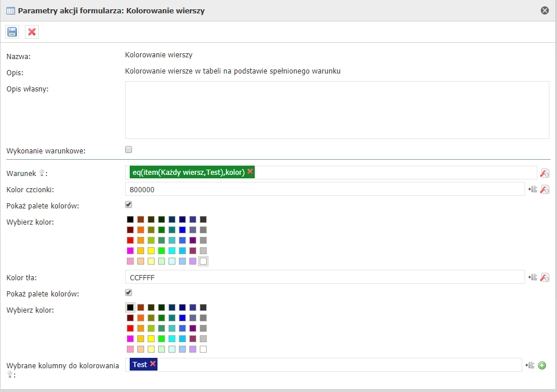The image size is (557, 392).
Task: Remove the eq(item...) condition with its red X
Action: [x=250, y=172]
